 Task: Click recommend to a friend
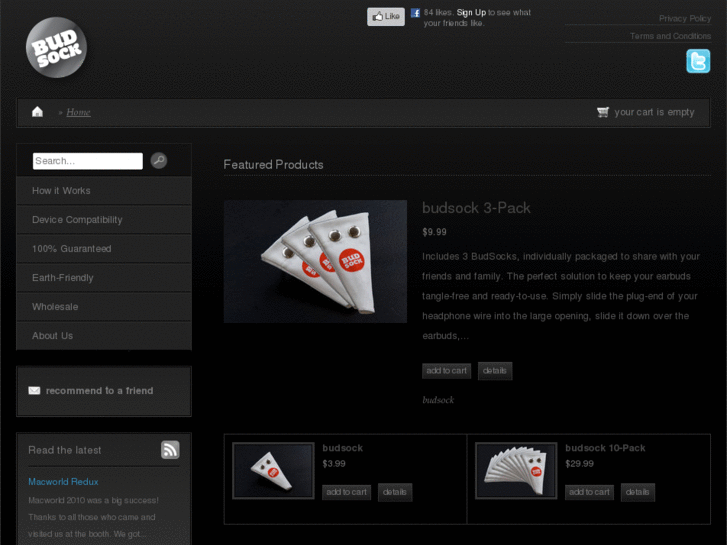coord(99,391)
